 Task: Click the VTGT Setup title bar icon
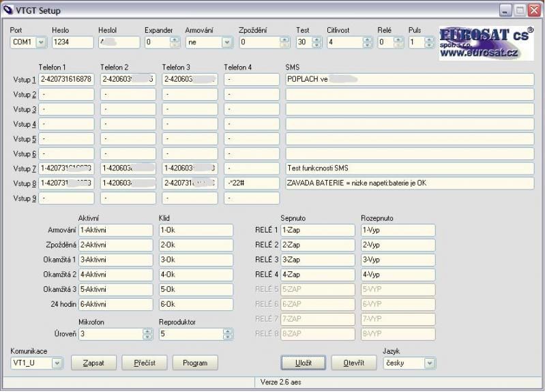[9, 10]
